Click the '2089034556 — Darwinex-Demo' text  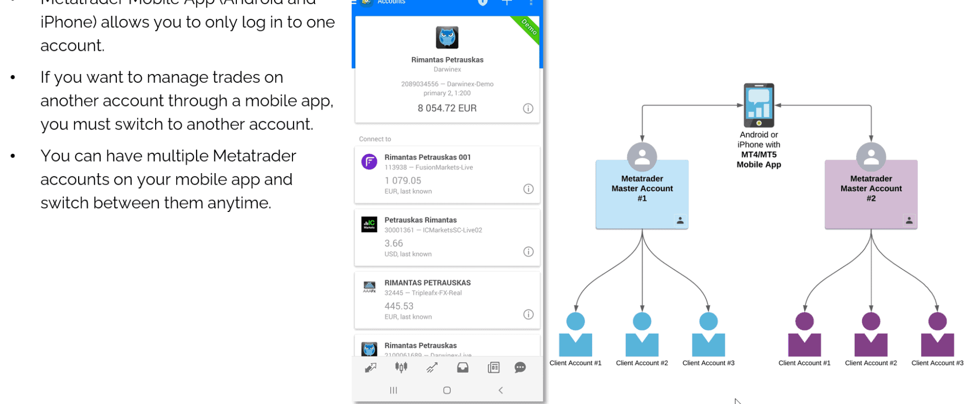(x=447, y=84)
